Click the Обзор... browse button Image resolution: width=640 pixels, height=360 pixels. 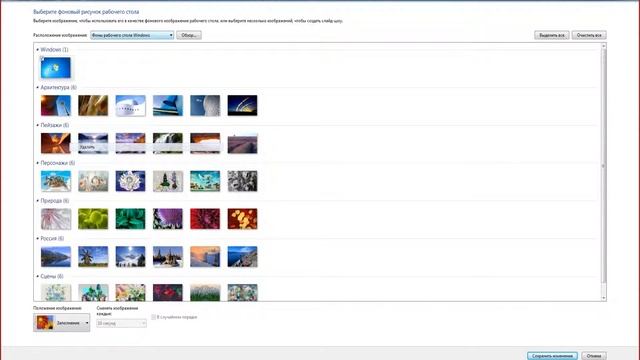tap(189, 36)
